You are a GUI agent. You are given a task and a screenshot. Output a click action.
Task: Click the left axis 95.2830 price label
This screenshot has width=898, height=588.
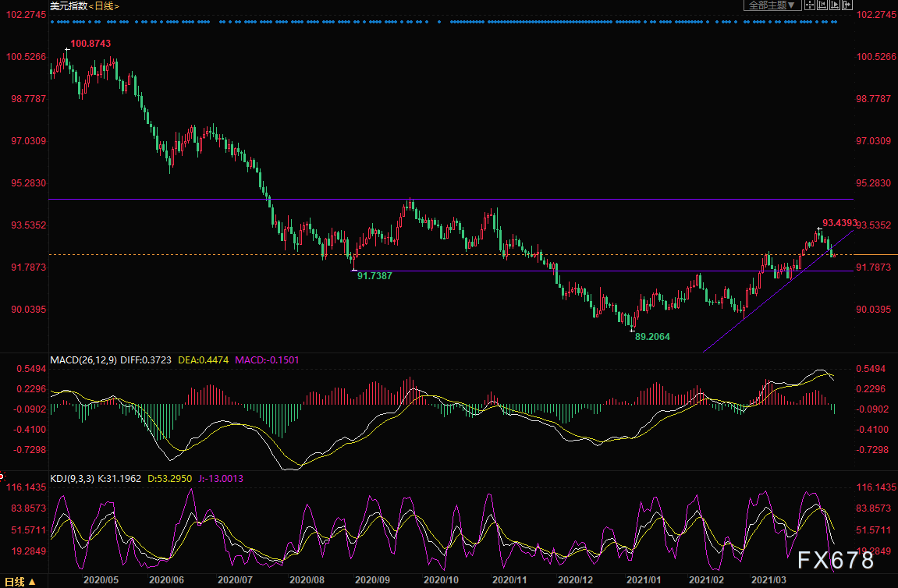[x=29, y=183]
